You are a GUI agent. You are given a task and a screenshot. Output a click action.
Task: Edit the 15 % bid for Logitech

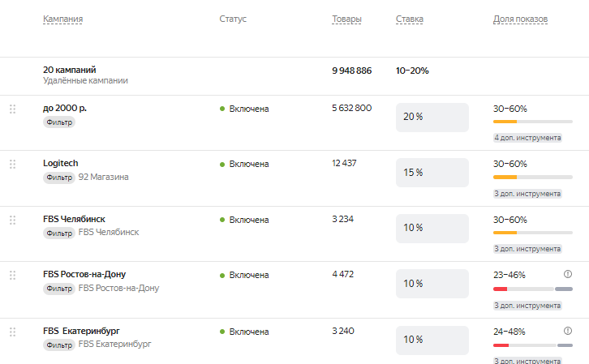pyautogui.click(x=432, y=173)
